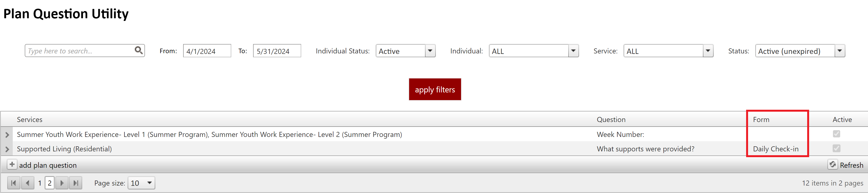Open the Page size dropdown
The image size is (868, 193).
(x=149, y=183)
